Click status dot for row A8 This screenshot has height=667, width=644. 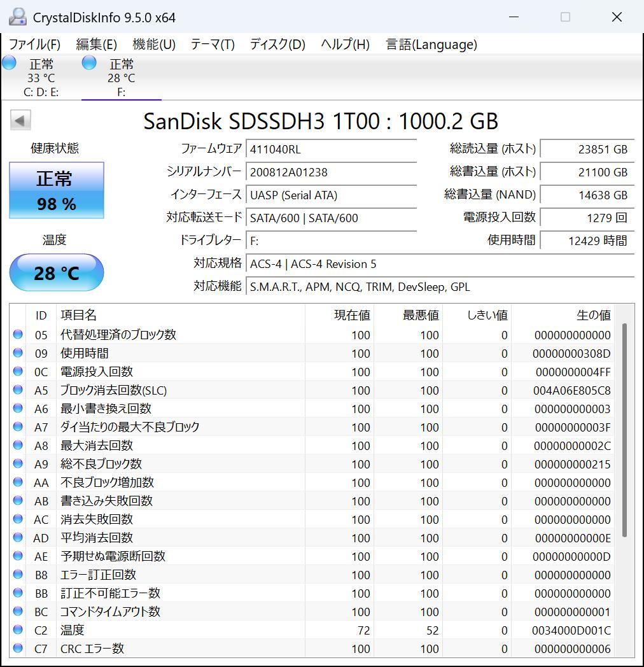[18, 445]
